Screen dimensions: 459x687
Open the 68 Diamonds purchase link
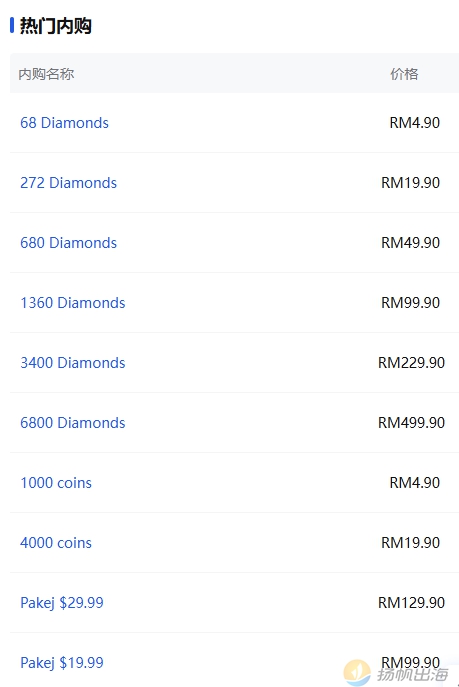[64, 123]
